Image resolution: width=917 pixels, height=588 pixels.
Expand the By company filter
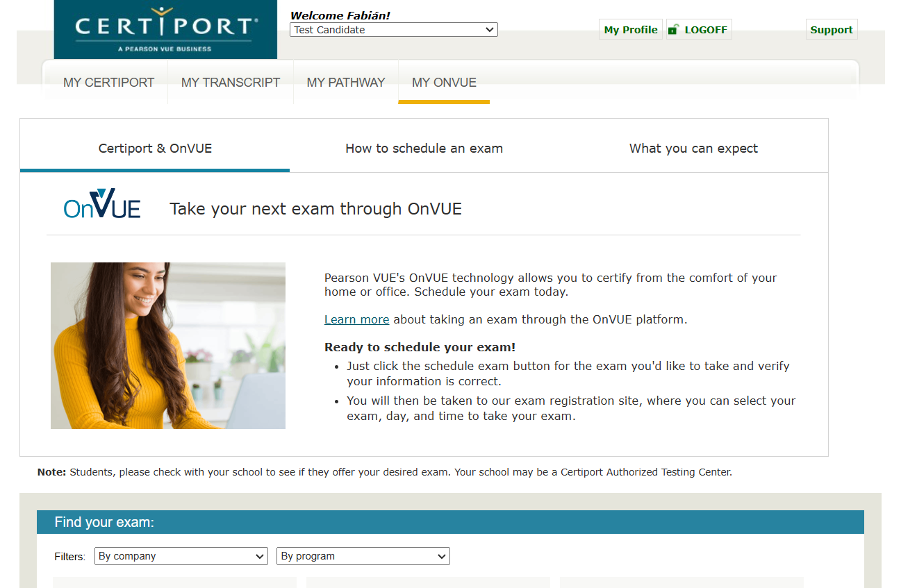[x=181, y=556]
